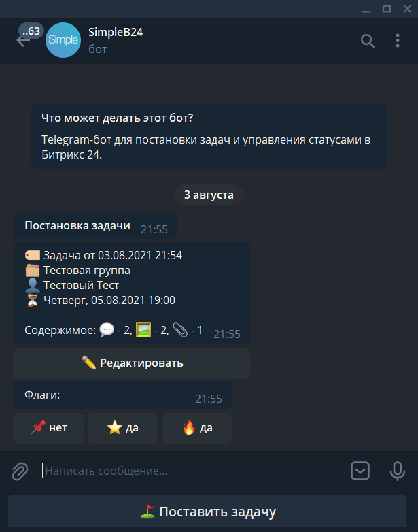Image resolution: width=418 pixels, height=532 pixels.
Task: Attach a file using the paperclip icon
Action: coord(20,471)
